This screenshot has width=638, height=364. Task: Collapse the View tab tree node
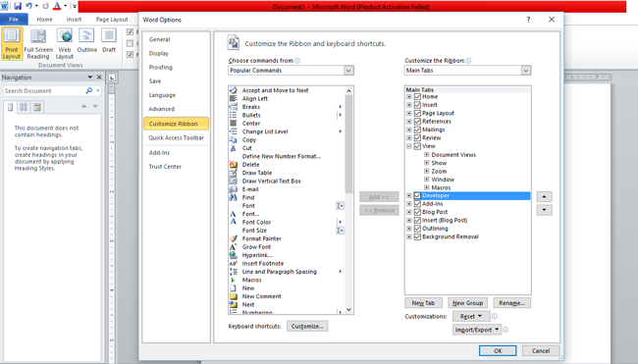[x=409, y=146]
